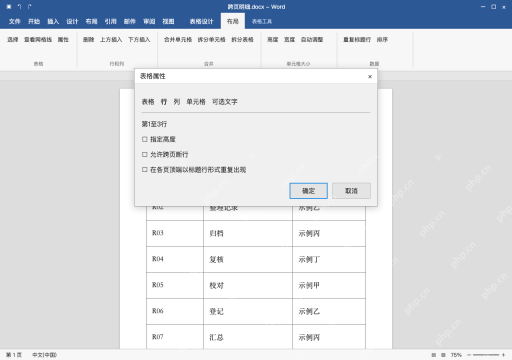Click the zoom-out minus in the status bar
This screenshot has height=360, width=512.
point(469,355)
